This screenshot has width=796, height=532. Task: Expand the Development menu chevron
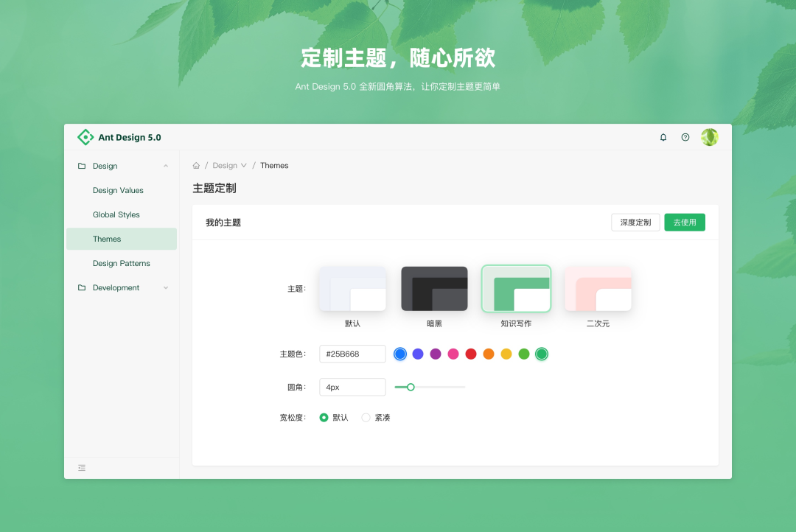[166, 288]
